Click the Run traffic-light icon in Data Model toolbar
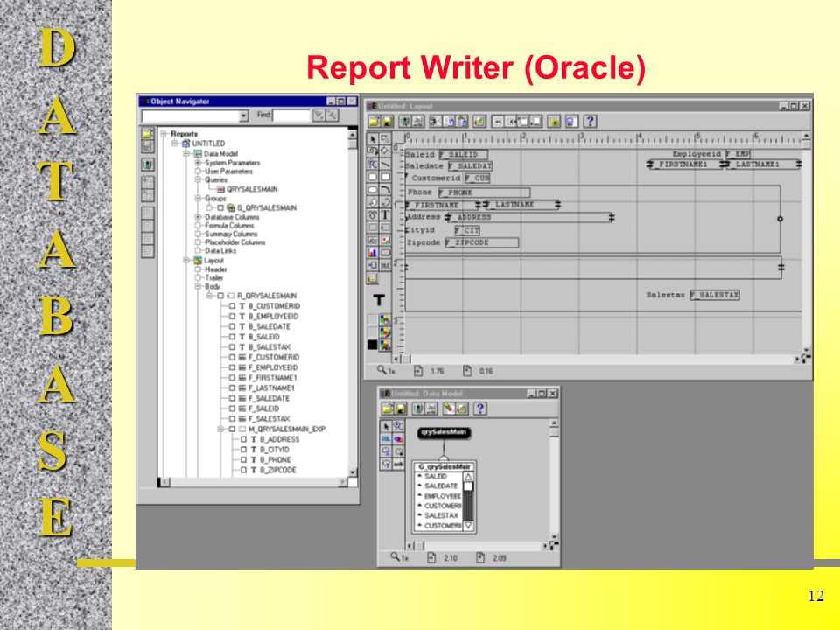Screen dimensions: 840x630 point(418,409)
